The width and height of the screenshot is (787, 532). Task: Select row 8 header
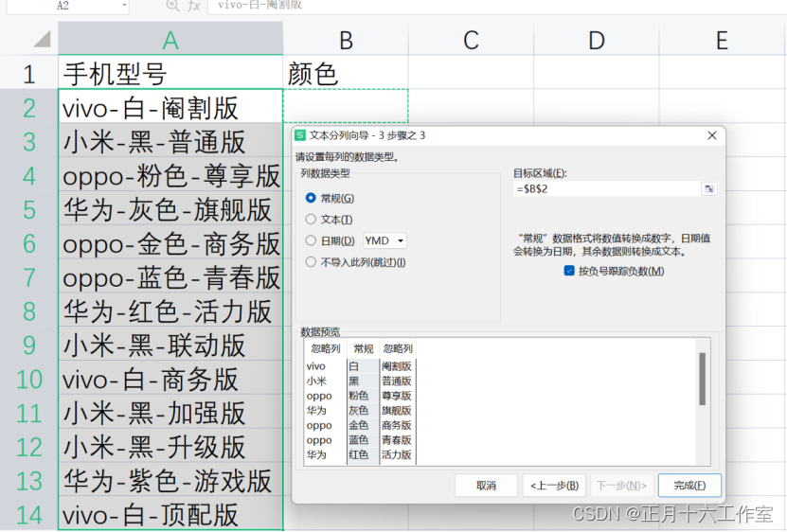(x=29, y=311)
